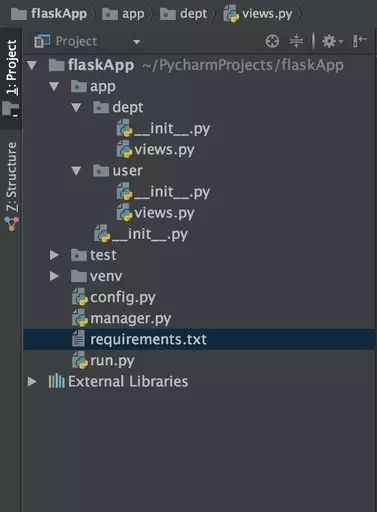The width and height of the screenshot is (377, 512).
Task: Select the flaskApp root folder row
Action: click(199, 65)
